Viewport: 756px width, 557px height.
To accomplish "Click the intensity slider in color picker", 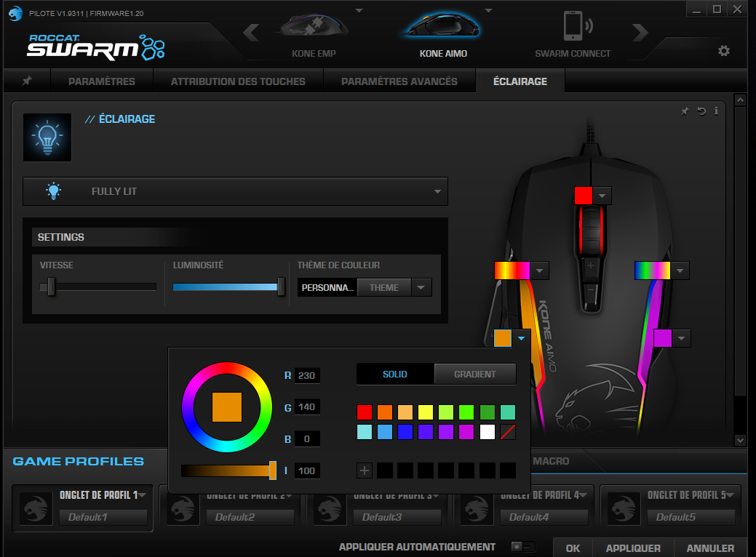I will [x=228, y=470].
